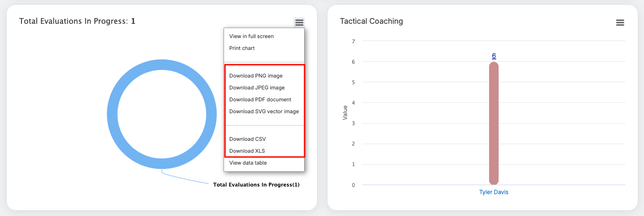This screenshot has width=644, height=216.
Task: Choose the Print chart option
Action: click(242, 48)
